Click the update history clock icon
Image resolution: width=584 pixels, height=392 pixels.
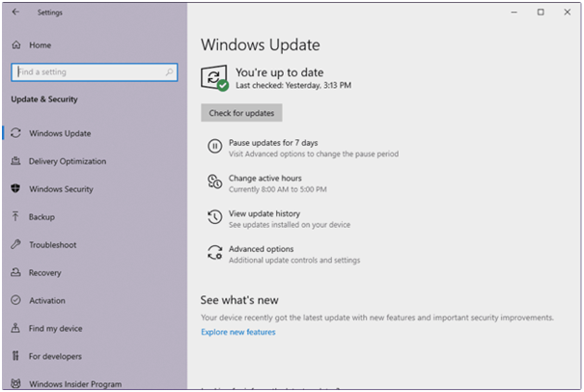[215, 217]
